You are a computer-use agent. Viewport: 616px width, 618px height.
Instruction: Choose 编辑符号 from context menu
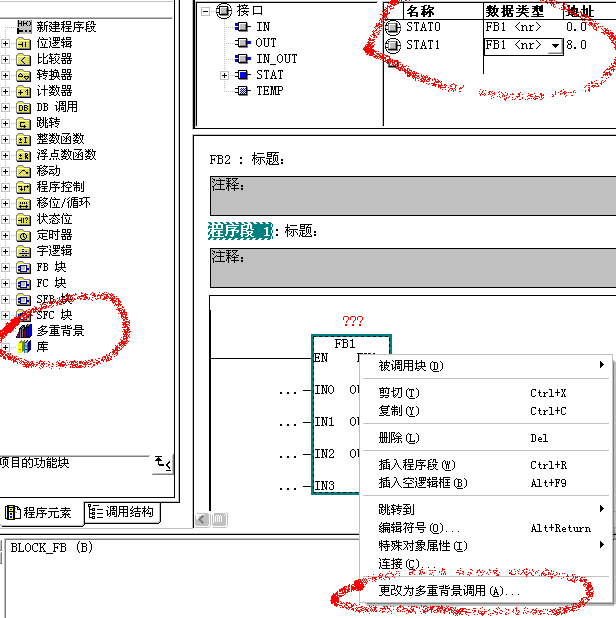[487, 528]
